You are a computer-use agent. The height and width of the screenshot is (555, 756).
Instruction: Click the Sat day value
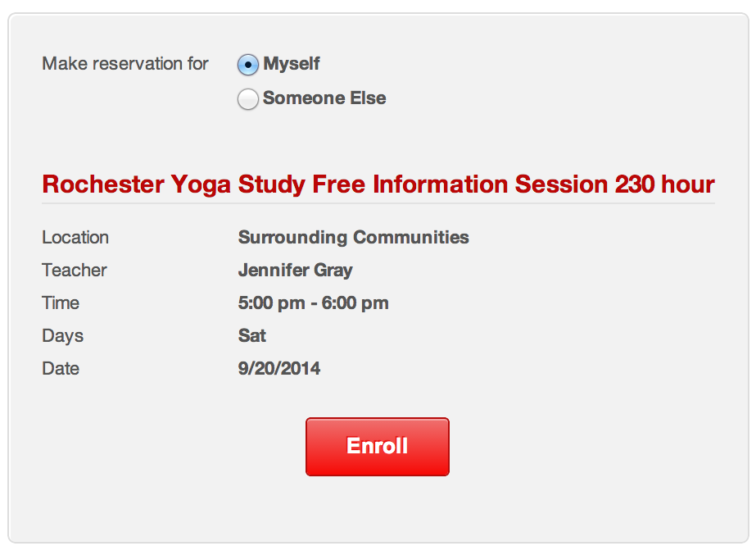pos(252,336)
